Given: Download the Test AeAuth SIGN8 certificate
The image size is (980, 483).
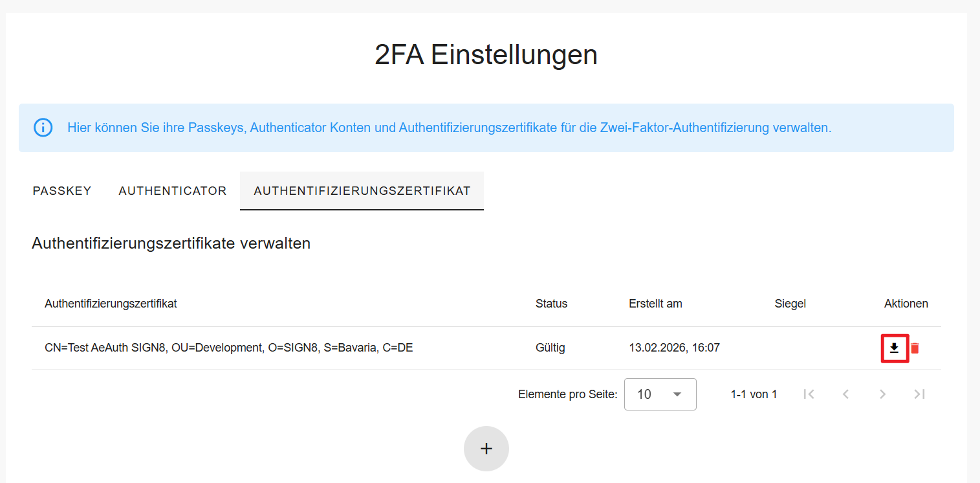Looking at the screenshot, I should point(894,348).
